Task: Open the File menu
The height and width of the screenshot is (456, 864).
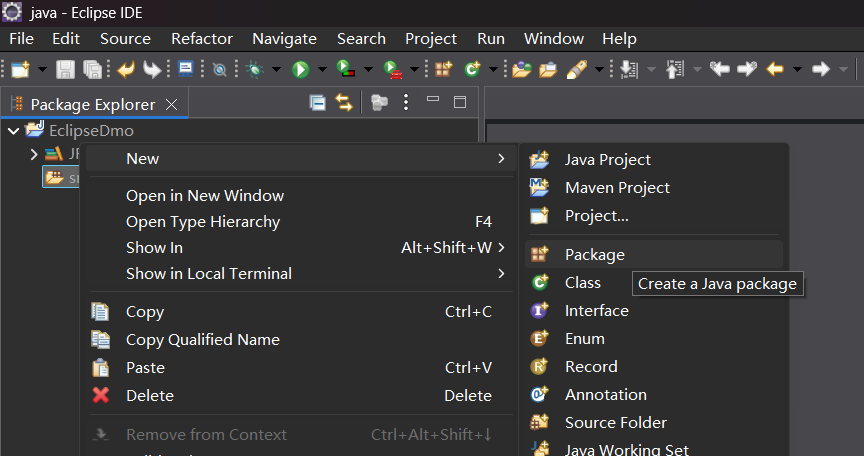Action: (x=21, y=39)
